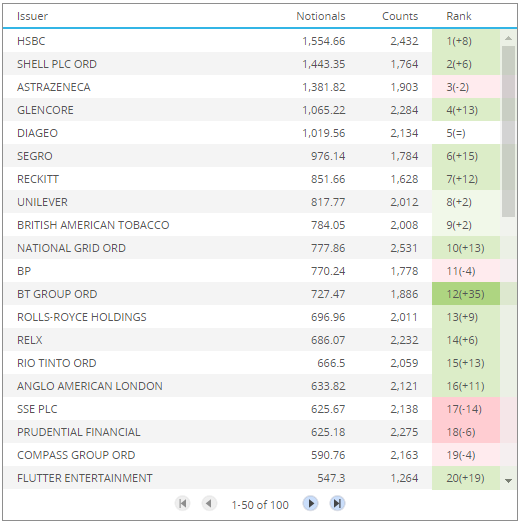Select the DIAGEO issuer
520x525 pixels.
coord(38,133)
